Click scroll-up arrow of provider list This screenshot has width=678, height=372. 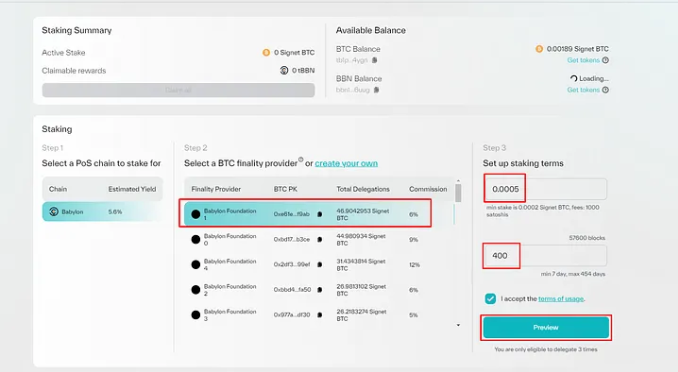pyautogui.click(x=458, y=181)
